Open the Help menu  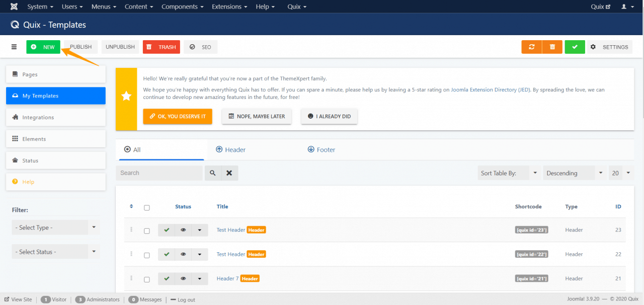[x=265, y=7]
